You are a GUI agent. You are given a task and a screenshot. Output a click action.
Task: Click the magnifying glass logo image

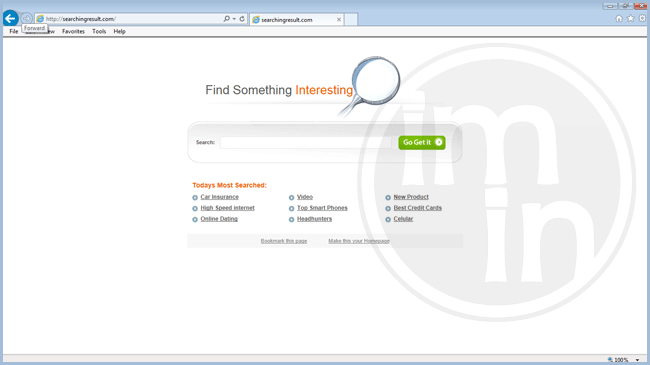(369, 86)
